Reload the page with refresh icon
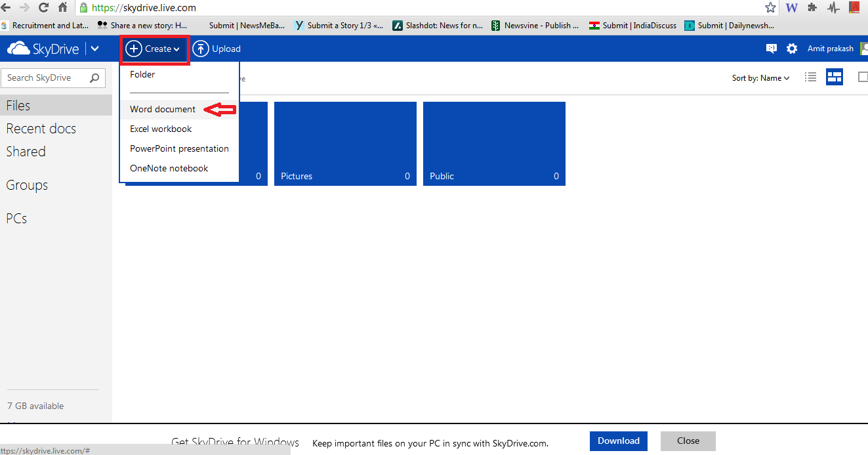This screenshot has height=455, width=868. (43, 8)
